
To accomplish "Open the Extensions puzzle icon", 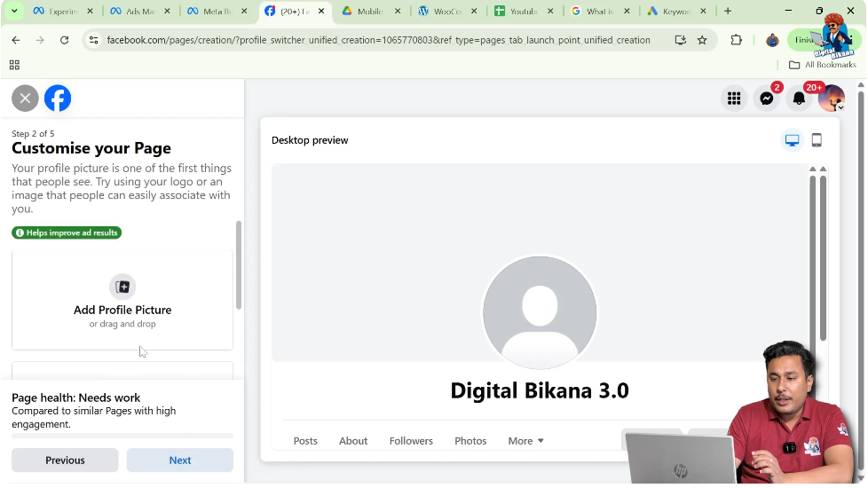I will coord(737,40).
